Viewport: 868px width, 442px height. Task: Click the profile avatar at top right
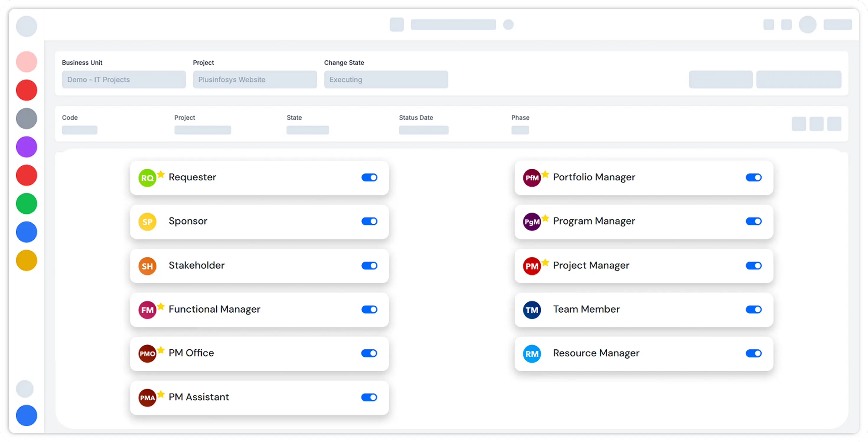808,25
